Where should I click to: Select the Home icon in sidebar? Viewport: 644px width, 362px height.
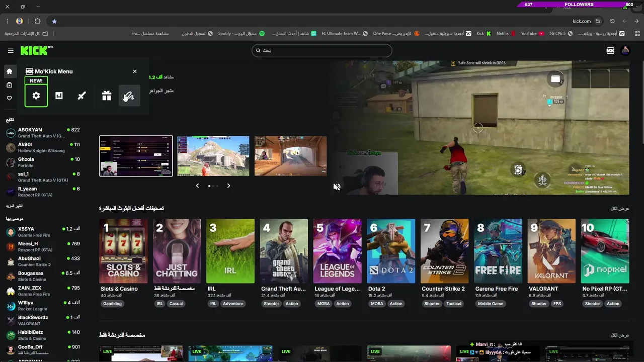pyautogui.click(x=9, y=72)
